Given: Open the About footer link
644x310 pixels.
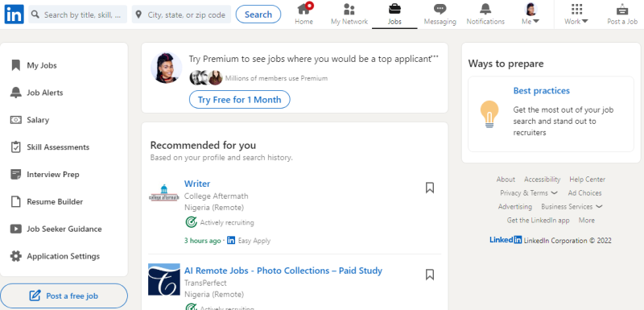Looking at the screenshot, I should point(506,180).
